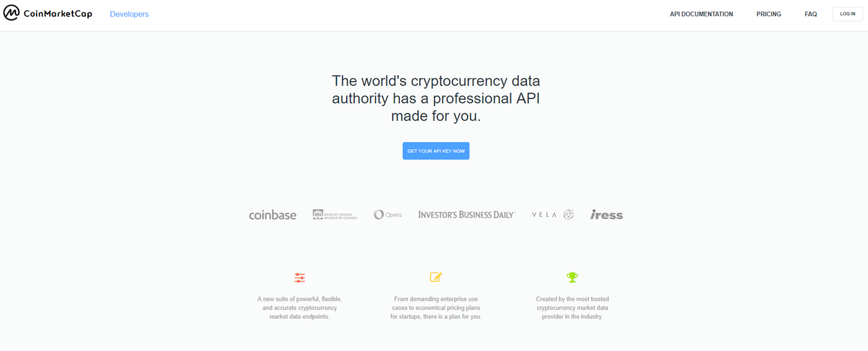Click the red sliders feature icon

click(x=300, y=278)
